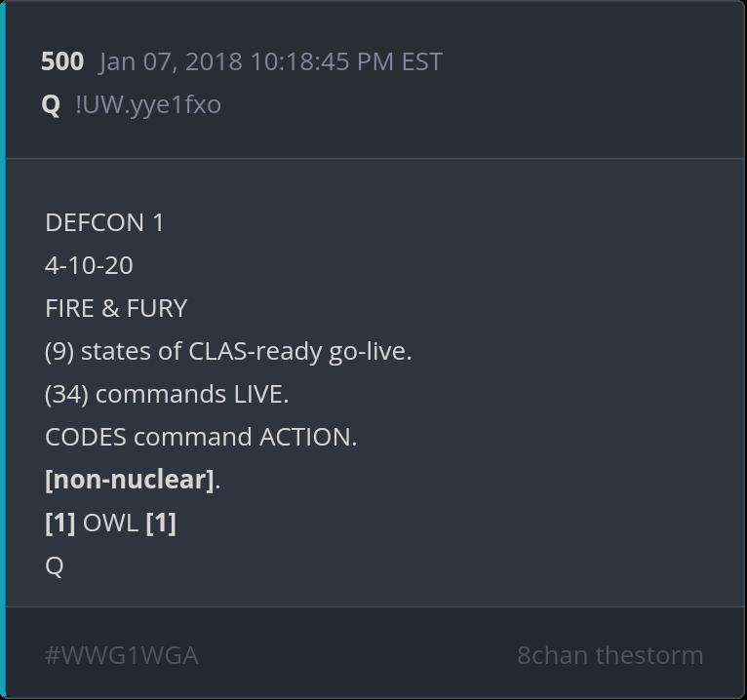Open the 8chan thestorm source link

coord(609,655)
